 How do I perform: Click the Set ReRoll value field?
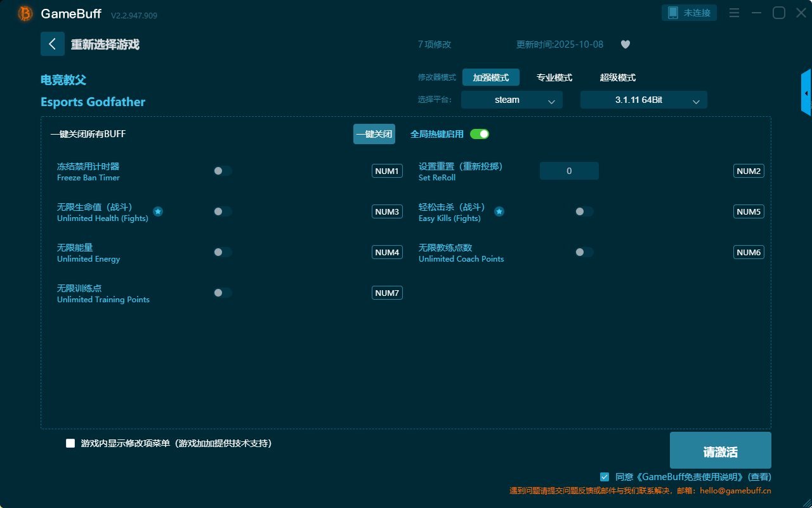pos(569,171)
